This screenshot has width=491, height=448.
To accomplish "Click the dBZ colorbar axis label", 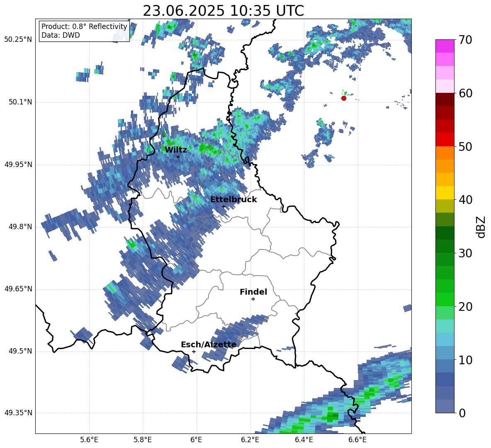I will 481,227.
